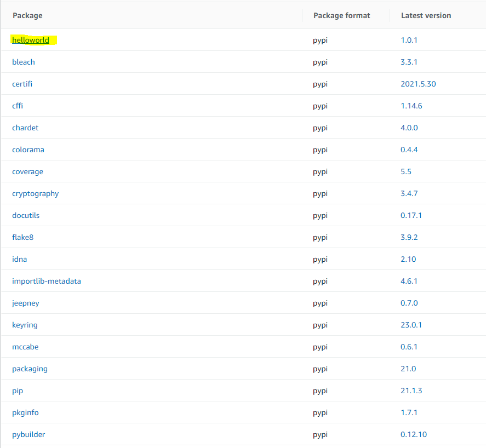Open the bleach package details
486x448 pixels.
click(23, 62)
